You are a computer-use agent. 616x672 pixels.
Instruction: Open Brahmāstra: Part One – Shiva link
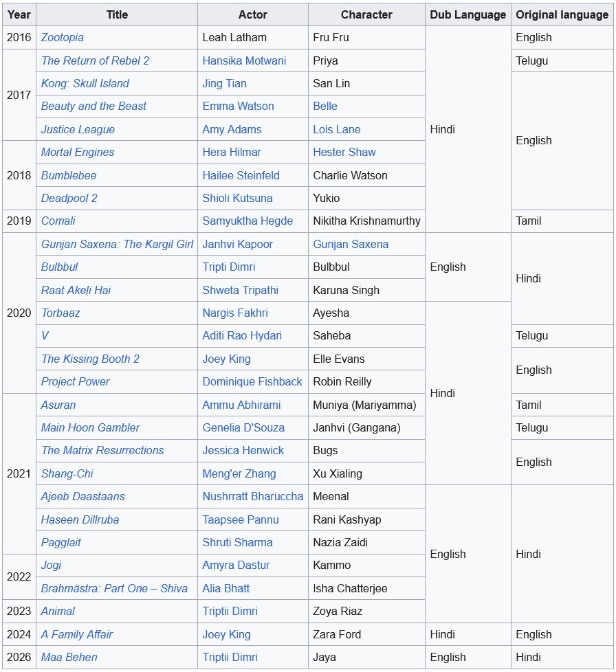pos(114,588)
